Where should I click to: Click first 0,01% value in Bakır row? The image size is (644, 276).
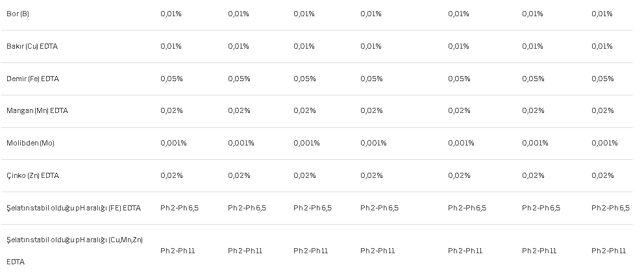pyautogui.click(x=171, y=46)
